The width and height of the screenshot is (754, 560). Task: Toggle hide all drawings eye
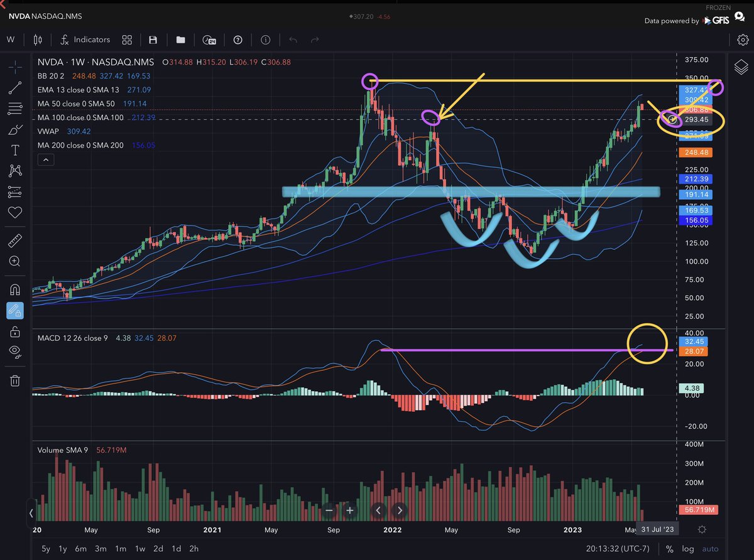click(x=15, y=352)
